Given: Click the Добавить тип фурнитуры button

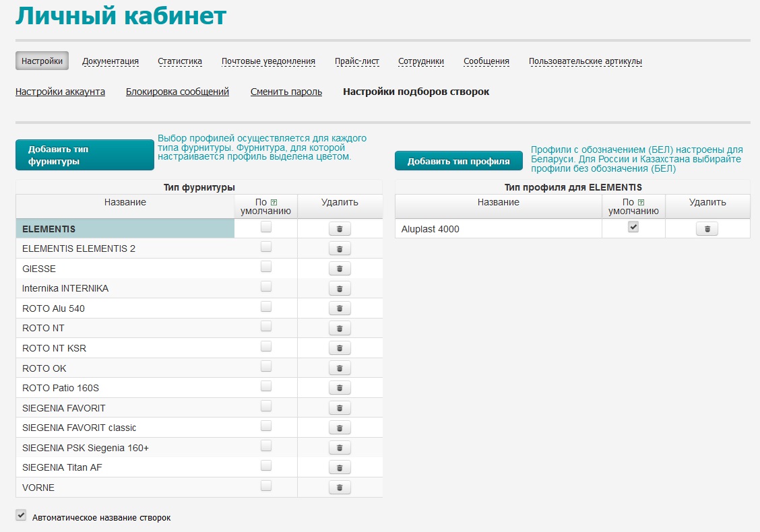Looking at the screenshot, I should coord(84,155).
